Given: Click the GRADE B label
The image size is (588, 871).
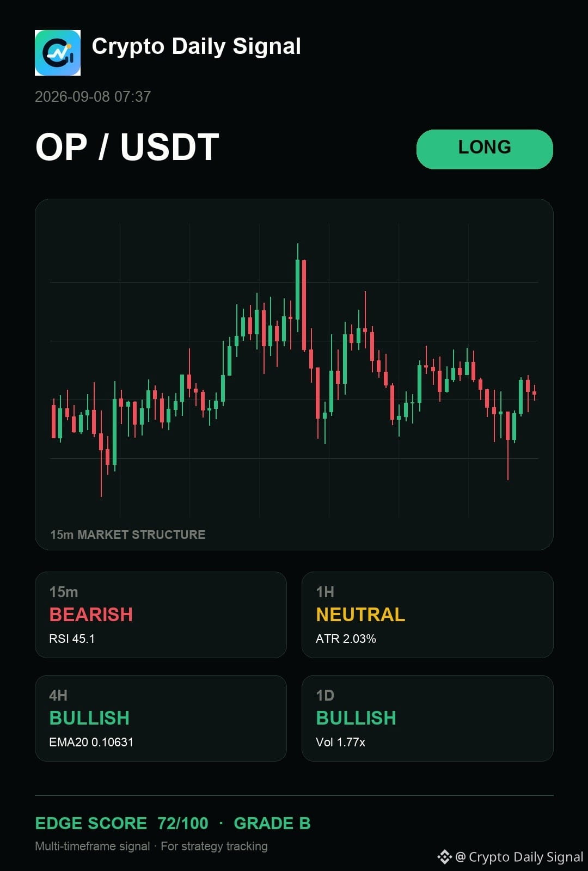Looking at the screenshot, I should click(272, 823).
